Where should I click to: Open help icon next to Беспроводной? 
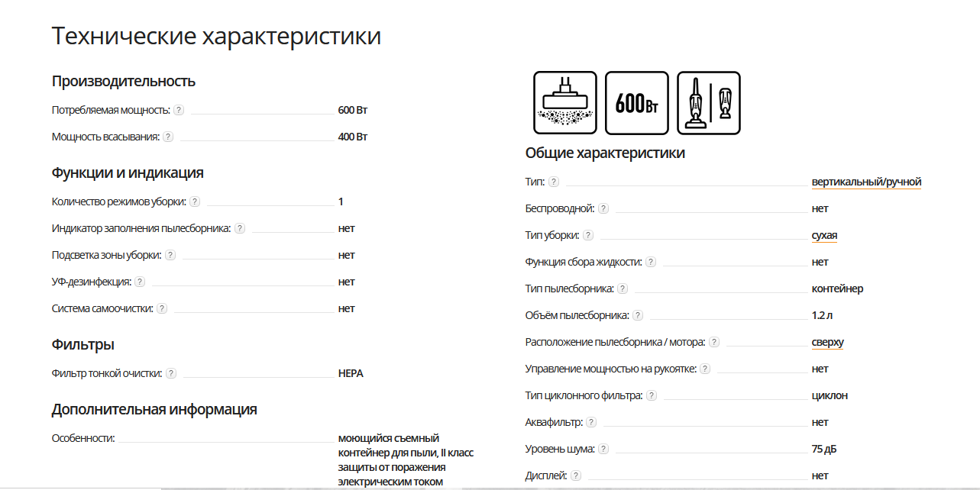pyautogui.click(x=603, y=208)
